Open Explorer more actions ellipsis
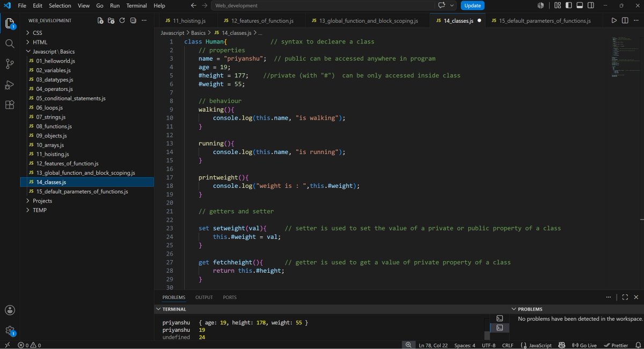The width and height of the screenshot is (644, 349). pyautogui.click(x=144, y=21)
